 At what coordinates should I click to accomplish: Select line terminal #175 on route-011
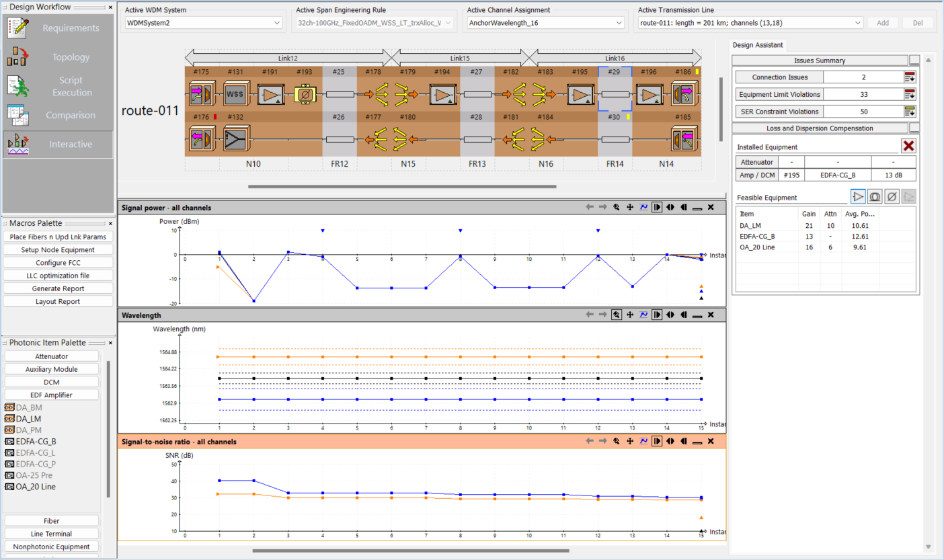click(201, 95)
